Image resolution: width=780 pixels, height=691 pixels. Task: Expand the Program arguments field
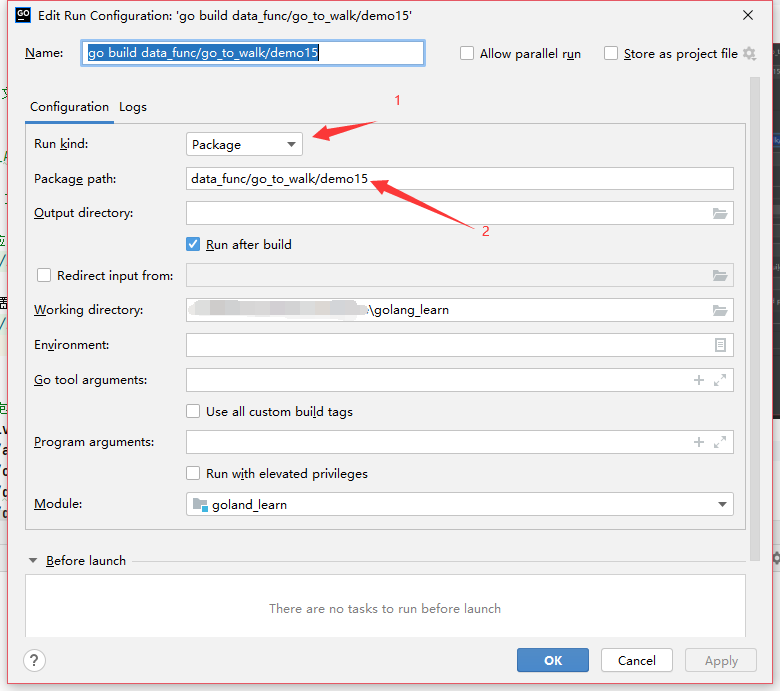click(719, 442)
